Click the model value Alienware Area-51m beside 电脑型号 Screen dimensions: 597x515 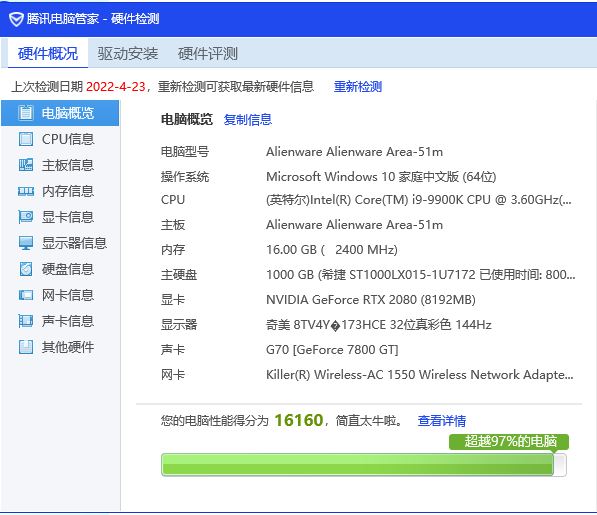(354, 152)
